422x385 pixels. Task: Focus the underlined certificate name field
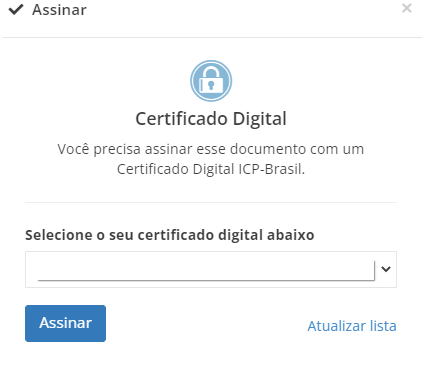(206, 271)
